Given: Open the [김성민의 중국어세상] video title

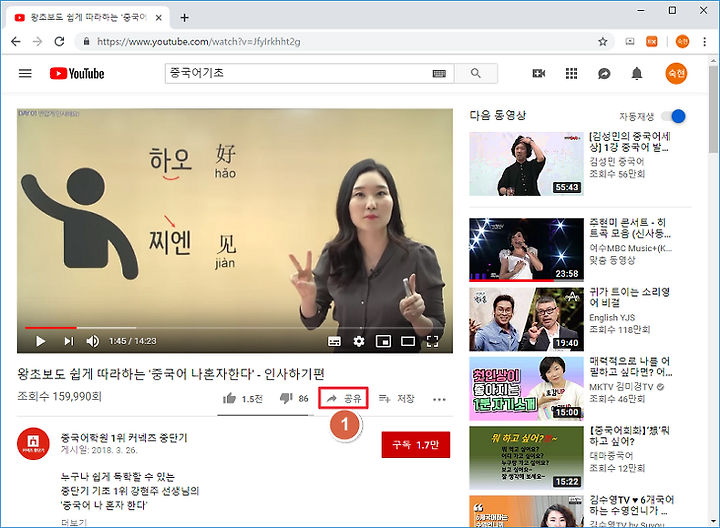Looking at the screenshot, I should click(630, 142).
